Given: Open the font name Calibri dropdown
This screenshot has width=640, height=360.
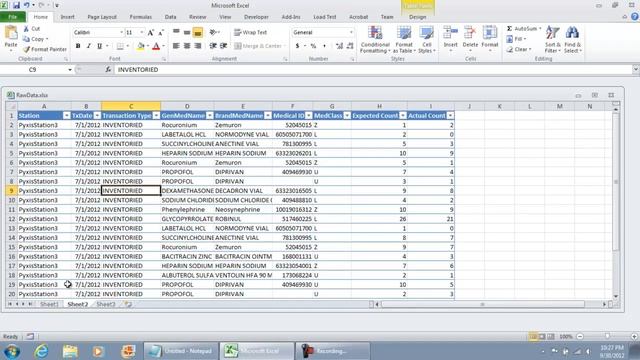Looking at the screenshot, I should point(121,32).
